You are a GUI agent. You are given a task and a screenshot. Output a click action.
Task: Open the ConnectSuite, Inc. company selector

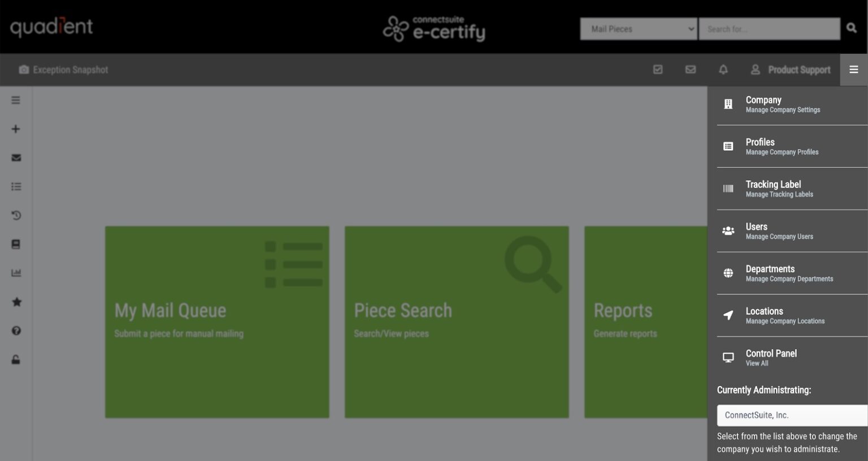(791, 415)
